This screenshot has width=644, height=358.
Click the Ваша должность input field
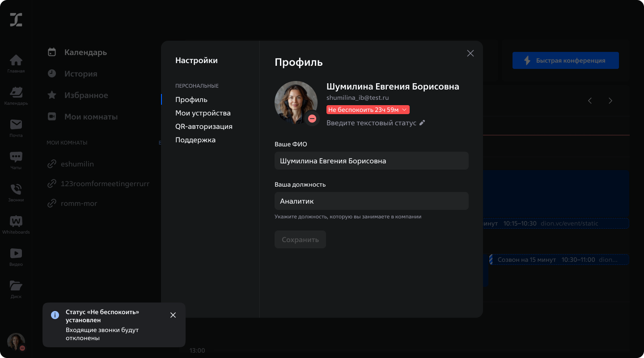click(371, 201)
